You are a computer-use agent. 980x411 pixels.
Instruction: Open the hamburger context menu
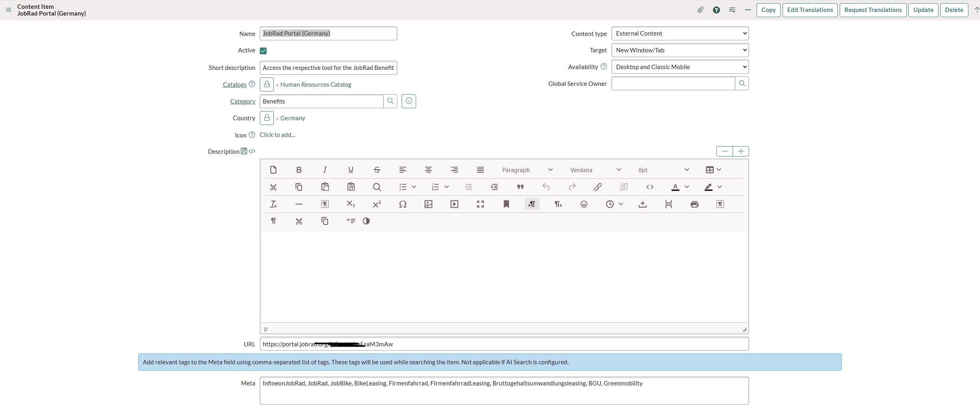[x=8, y=10]
